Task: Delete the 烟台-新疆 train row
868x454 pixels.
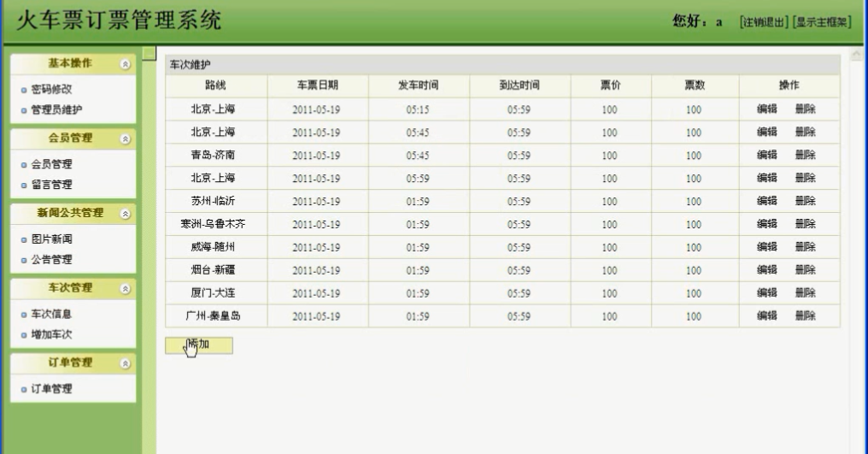Action: pos(806,270)
